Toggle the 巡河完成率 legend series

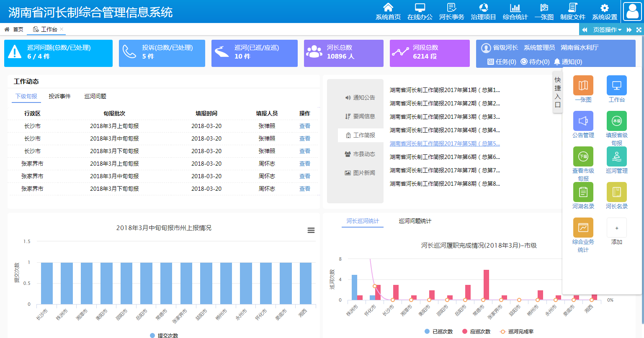pyautogui.click(x=517, y=331)
